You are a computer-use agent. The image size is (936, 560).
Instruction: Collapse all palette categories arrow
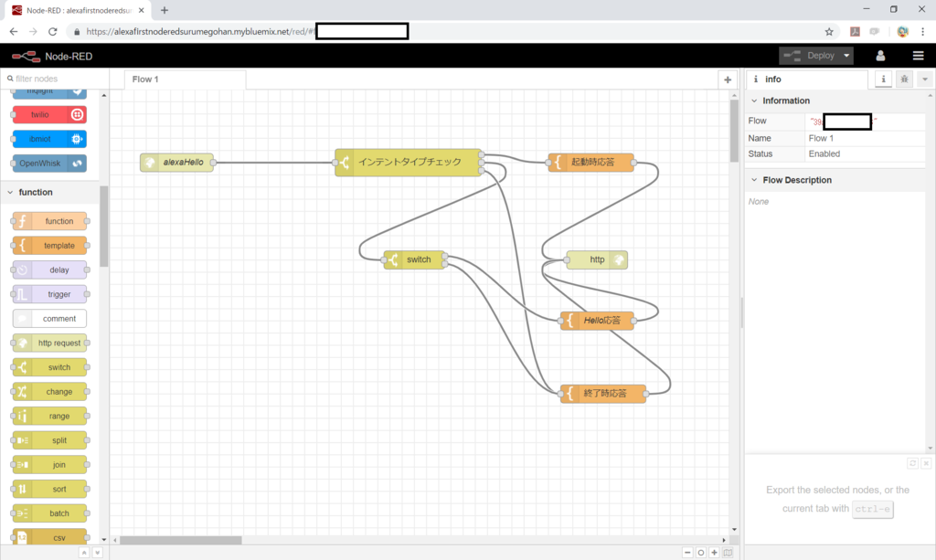coord(84,553)
